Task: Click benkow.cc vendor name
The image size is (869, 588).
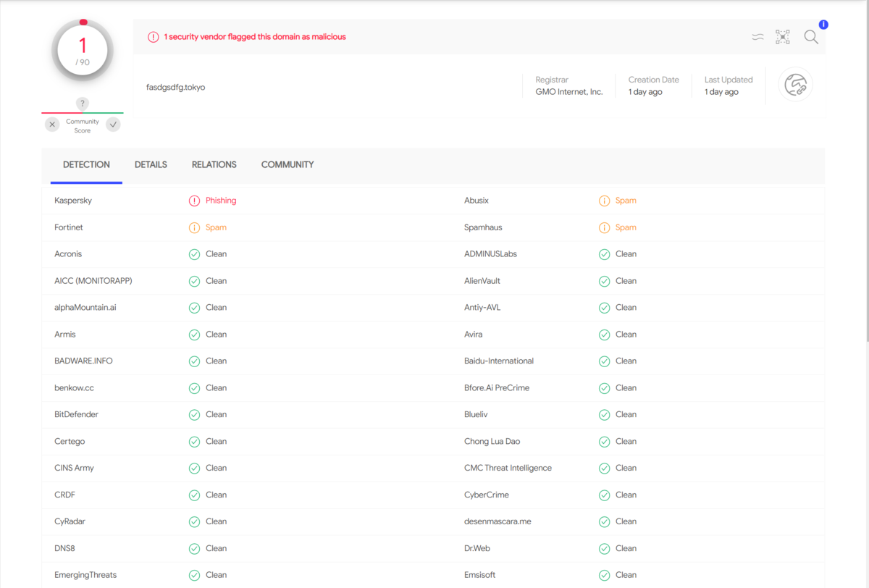Action: point(74,388)
